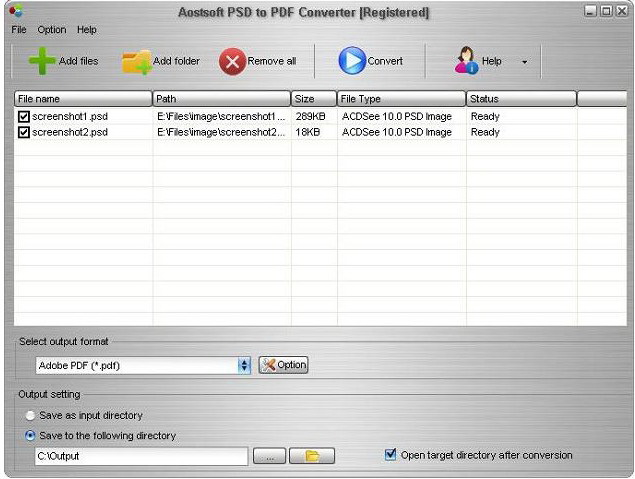Click the Option button beside format
Screen dimensions: 635x479
click(x=283, y=365)
